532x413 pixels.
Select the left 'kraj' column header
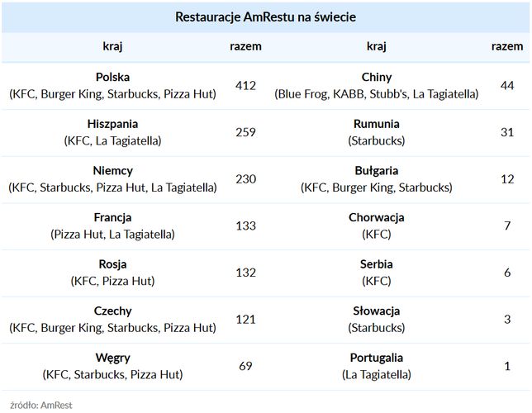[112, 46]
